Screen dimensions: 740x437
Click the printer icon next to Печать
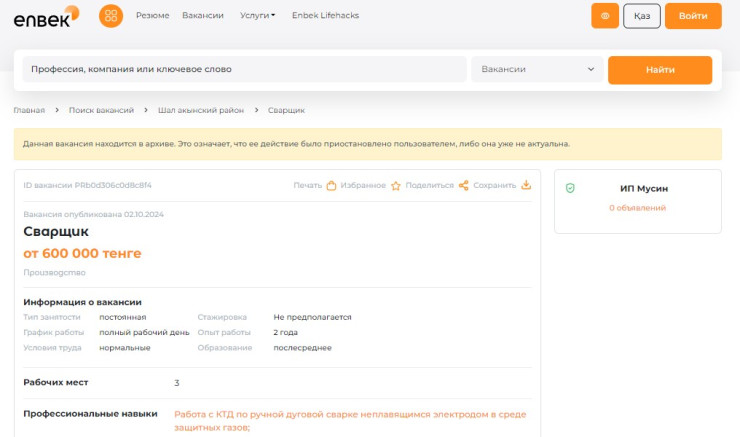(x=331, y=185)
